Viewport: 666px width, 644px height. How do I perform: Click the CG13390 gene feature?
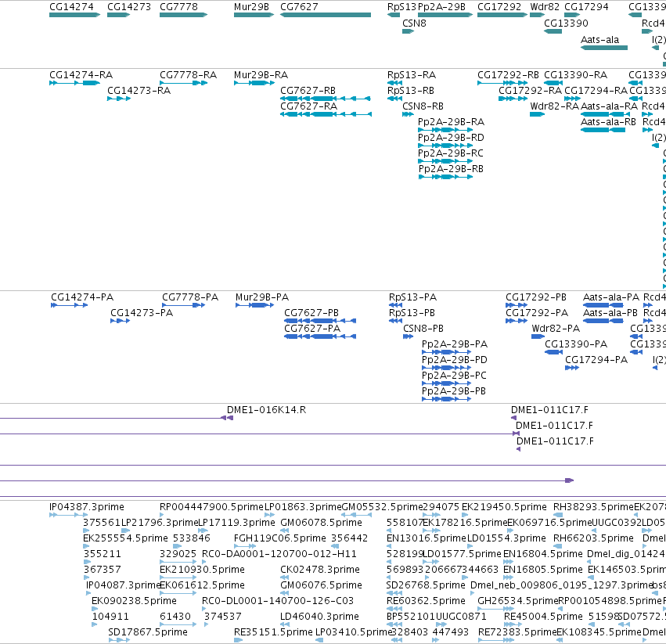(553, 31)
